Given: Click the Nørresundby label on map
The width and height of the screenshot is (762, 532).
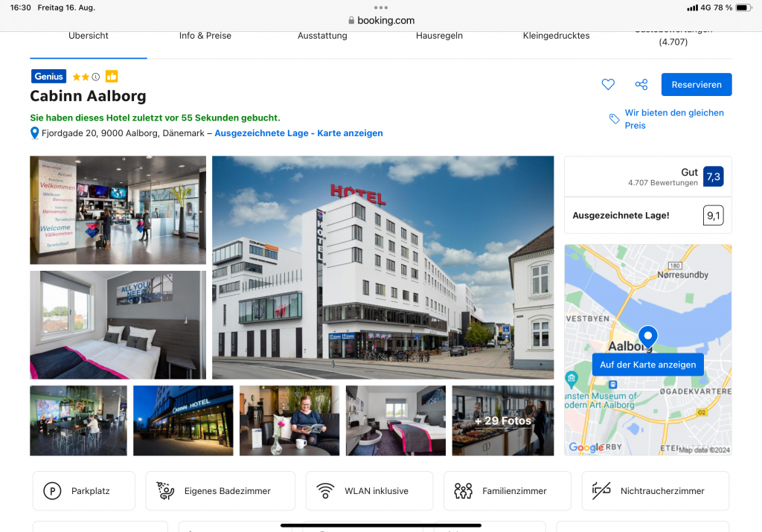Looking at the screenshot, I should tap(682, 275).
